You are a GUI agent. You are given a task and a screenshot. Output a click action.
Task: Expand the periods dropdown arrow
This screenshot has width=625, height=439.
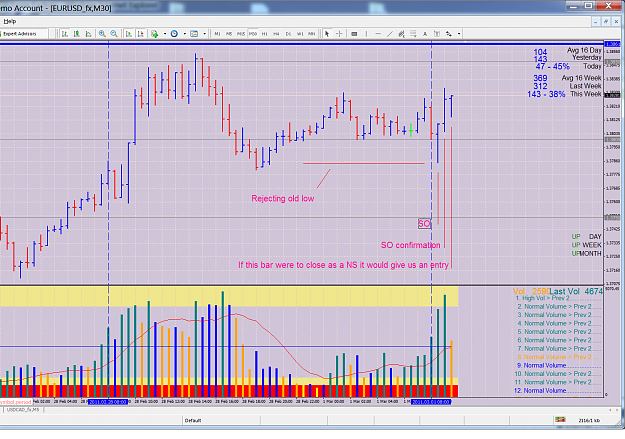pyautogui.click(x=185, y=34)
